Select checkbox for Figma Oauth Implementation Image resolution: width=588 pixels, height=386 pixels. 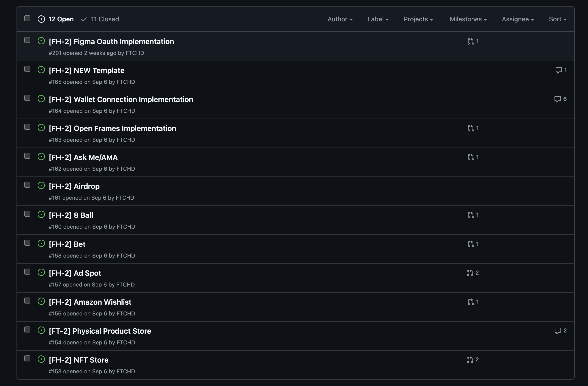27,40
